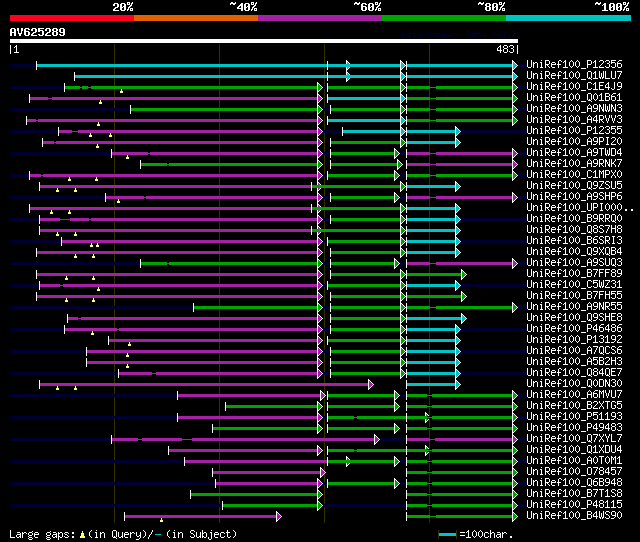Select the UniRef100_P51193 label
Image resolution: width=640 pixels, height=542 pixels.
coord(574,417)
